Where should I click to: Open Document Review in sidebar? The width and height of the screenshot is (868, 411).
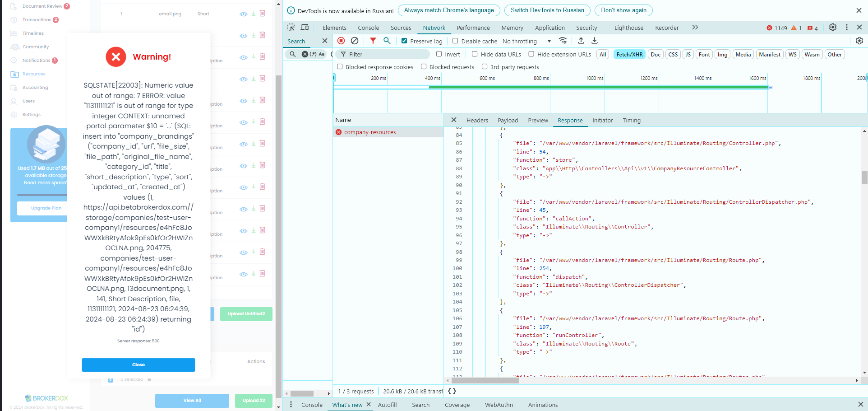pos(42,6)
